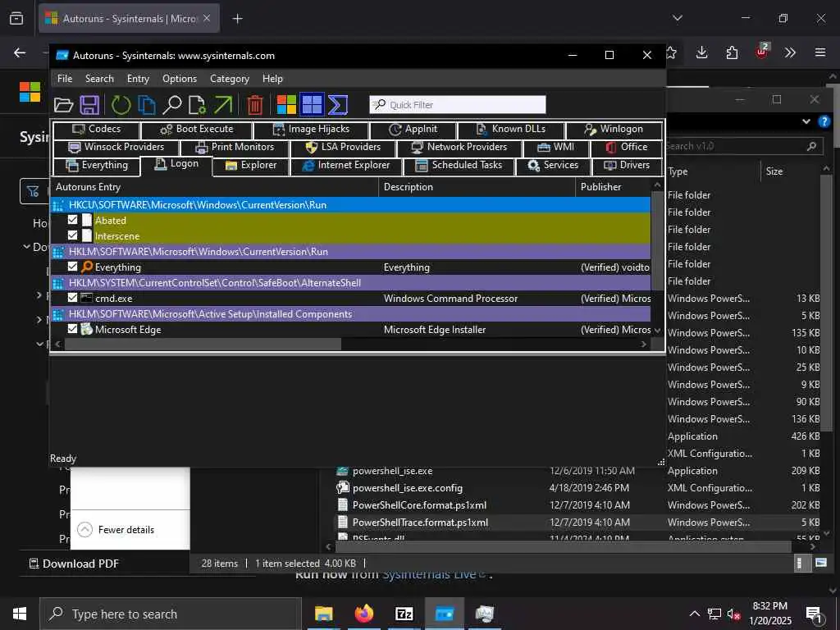
Task: Switch File Explorer to details view icon
Action: tap(800, 563)
